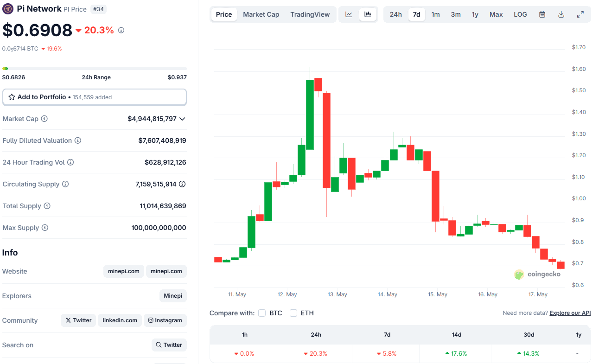Click 24h change value 20.3% in table
Viewport: 592px width, 364px height.
(x=315, y=353)
